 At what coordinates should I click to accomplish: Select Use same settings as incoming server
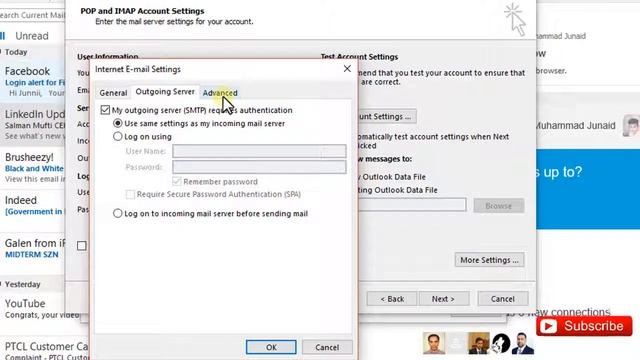point(118,123)
